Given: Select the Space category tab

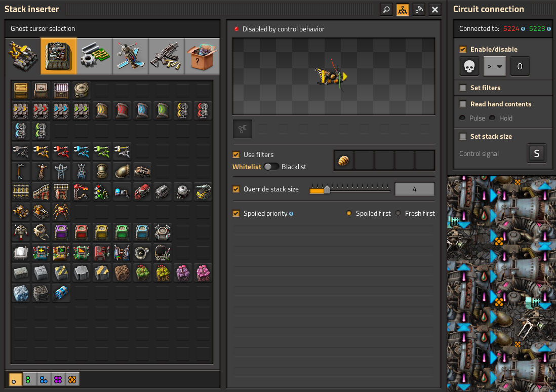Looking at the screenshot, I should [130, 56].
